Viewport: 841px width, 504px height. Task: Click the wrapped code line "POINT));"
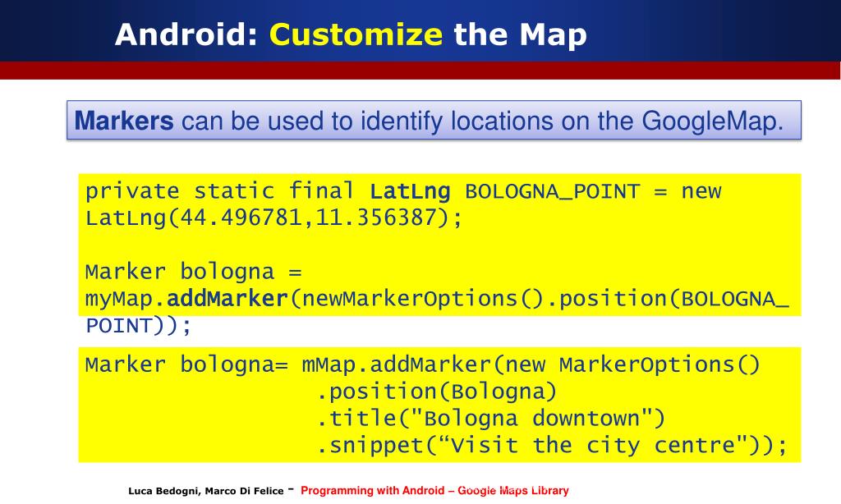(138, 325)
